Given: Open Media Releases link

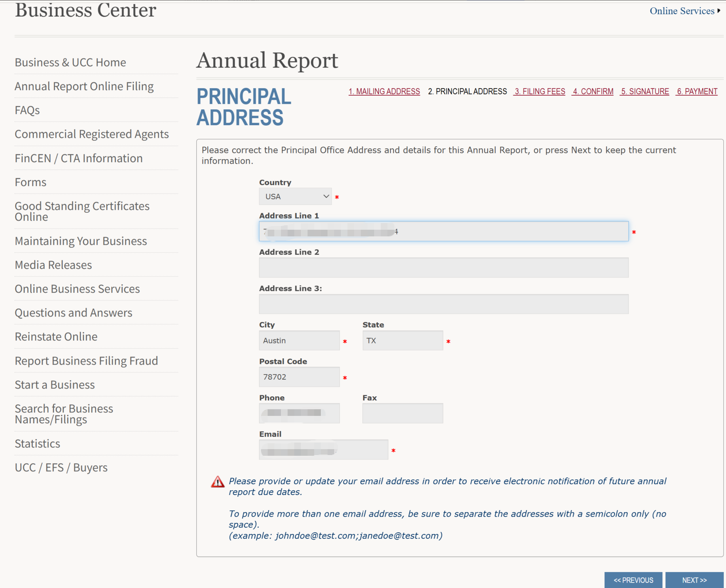Looking at the screenshot, I should 53,265.
